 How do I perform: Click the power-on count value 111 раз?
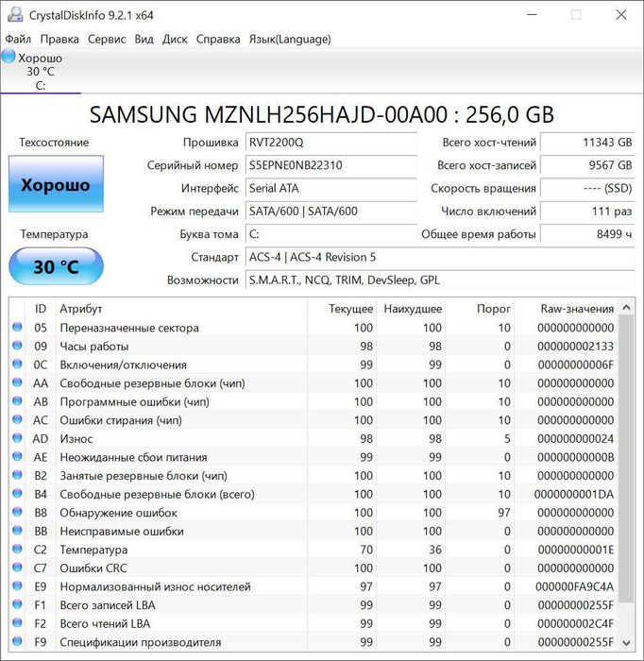coord(587,212)
